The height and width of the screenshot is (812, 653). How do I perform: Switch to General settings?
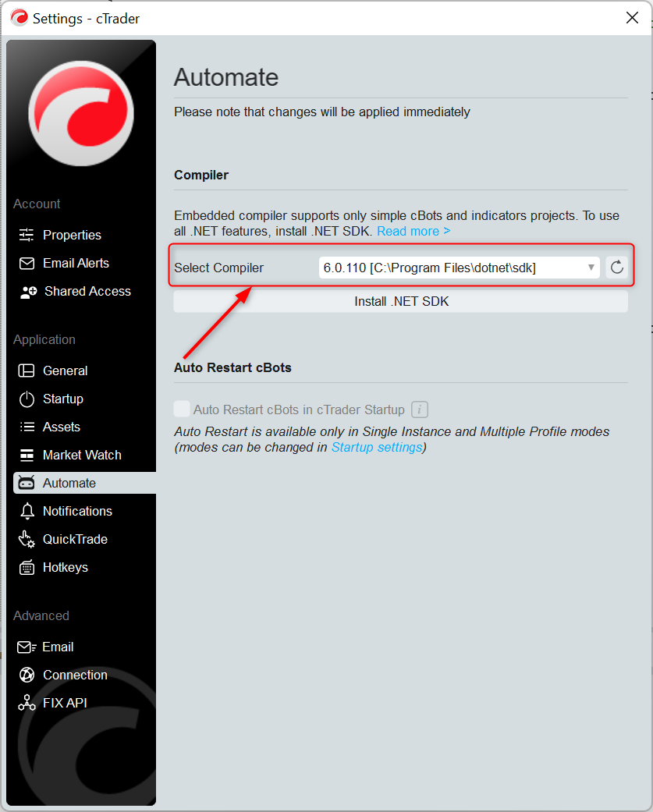click(x=65, y=371)
